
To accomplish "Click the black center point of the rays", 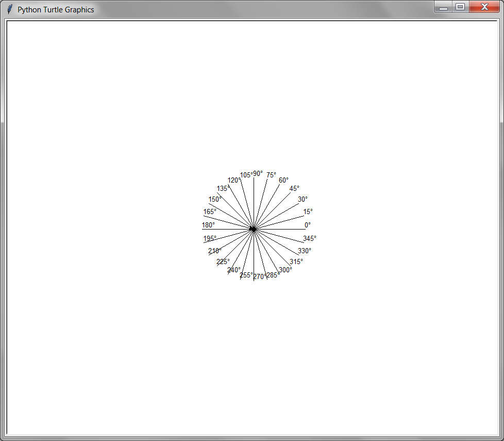I will (x=253, y=229).
